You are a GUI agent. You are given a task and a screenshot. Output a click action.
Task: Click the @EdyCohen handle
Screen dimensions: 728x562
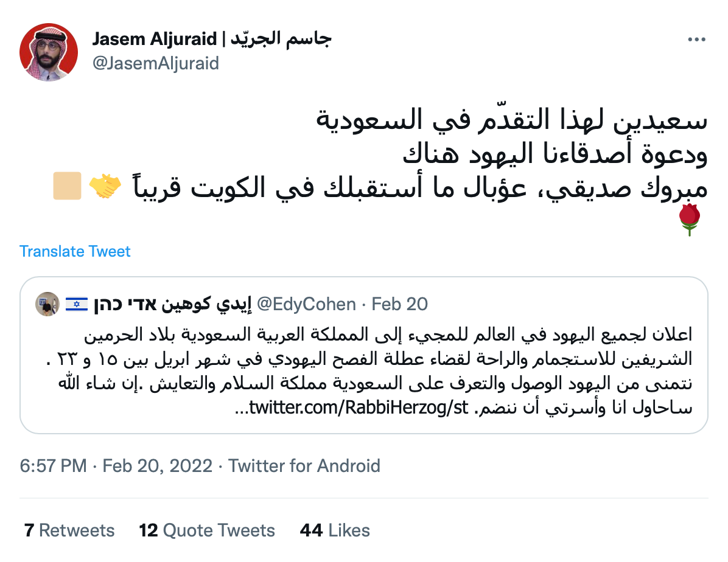click(307, 304)
